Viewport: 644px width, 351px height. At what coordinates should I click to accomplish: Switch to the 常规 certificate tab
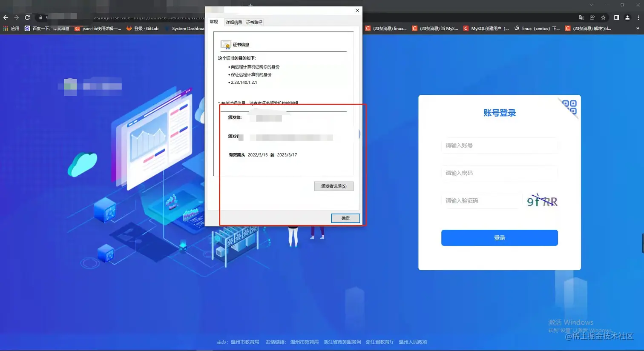click(214, 22)
